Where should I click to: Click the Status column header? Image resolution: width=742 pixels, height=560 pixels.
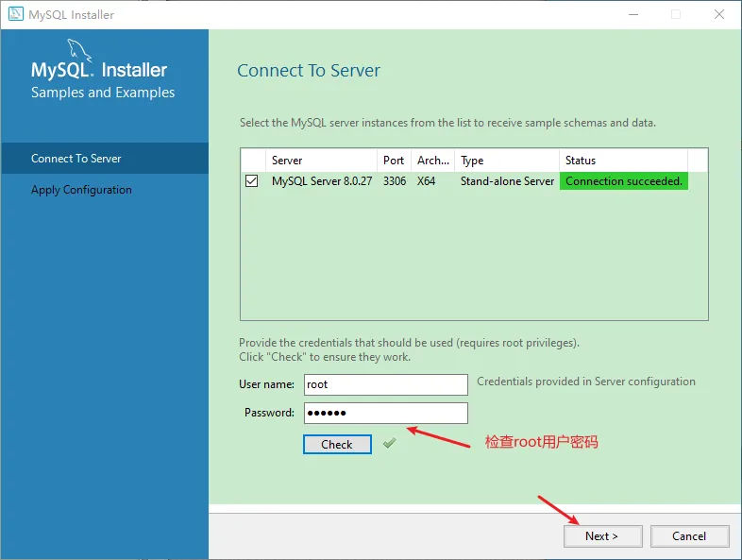[623, 161]
